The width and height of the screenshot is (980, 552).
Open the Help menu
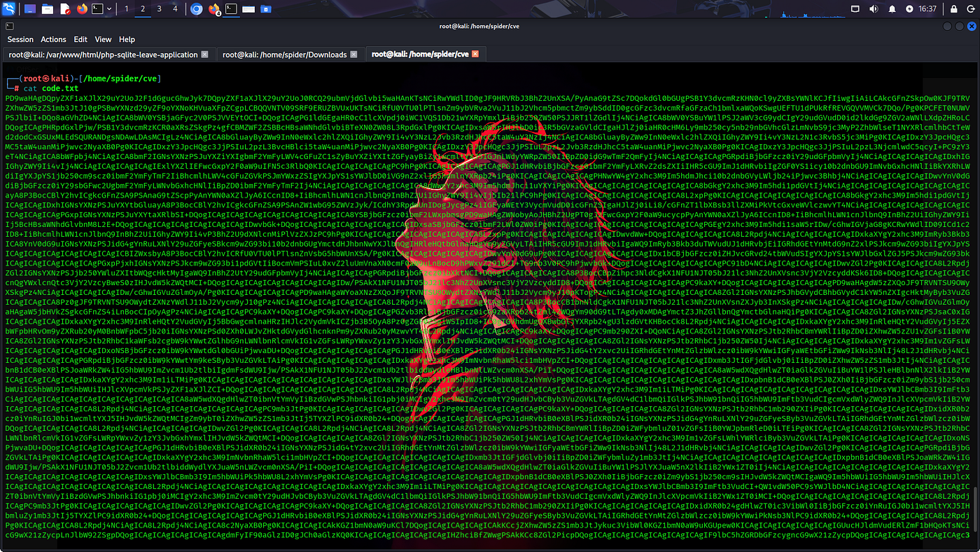[x=127, y=39]
